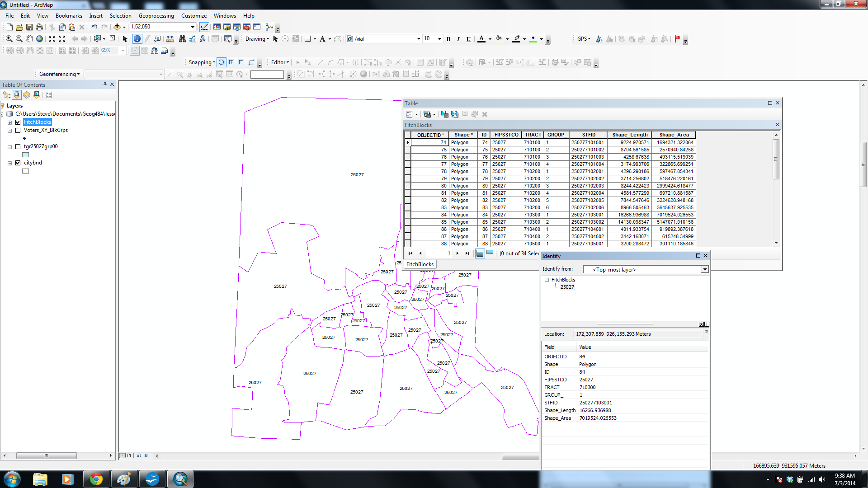Click the Select Features tool

98,39
